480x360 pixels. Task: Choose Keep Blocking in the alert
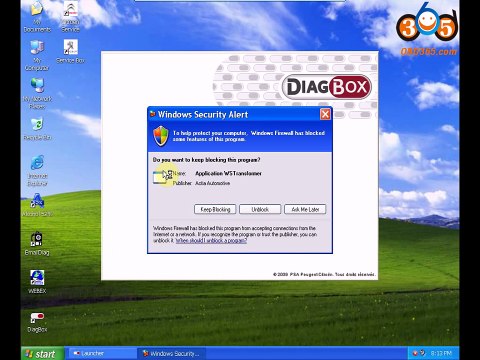(x=215, y=209)
